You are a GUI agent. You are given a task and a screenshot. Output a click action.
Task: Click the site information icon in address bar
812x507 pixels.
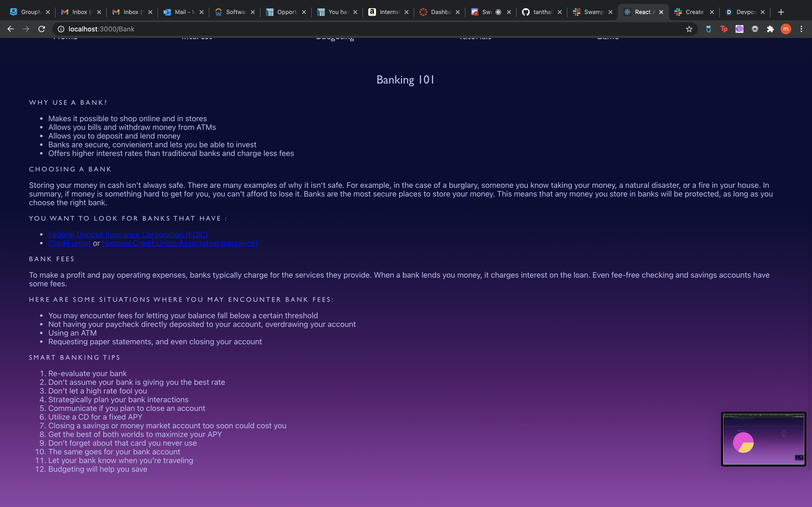click(61, 29)
